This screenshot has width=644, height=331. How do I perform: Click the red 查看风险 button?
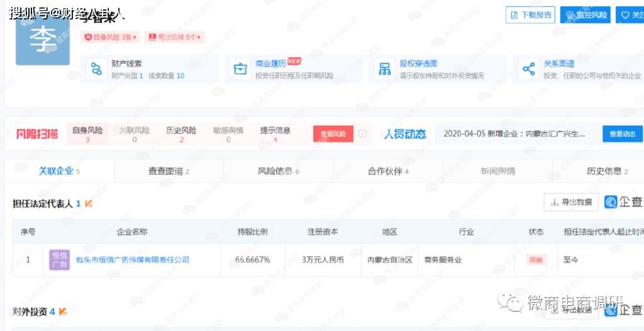[x=333, y=134]
